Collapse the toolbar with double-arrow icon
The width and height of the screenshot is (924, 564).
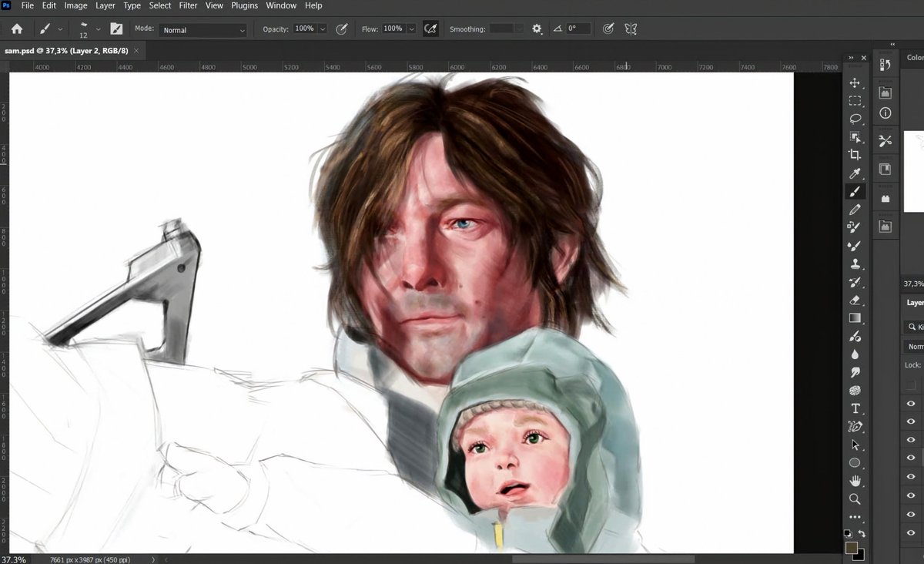[851, 59]
